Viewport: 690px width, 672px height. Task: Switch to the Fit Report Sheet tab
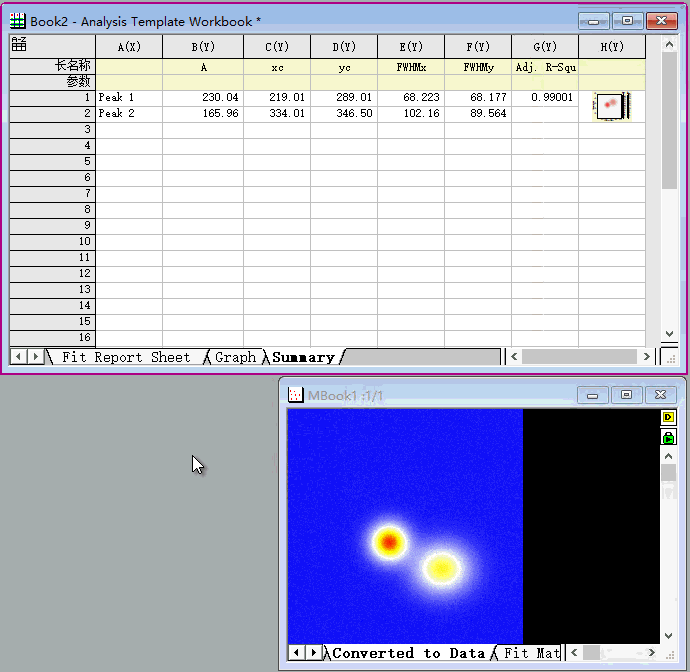[125, 357]
